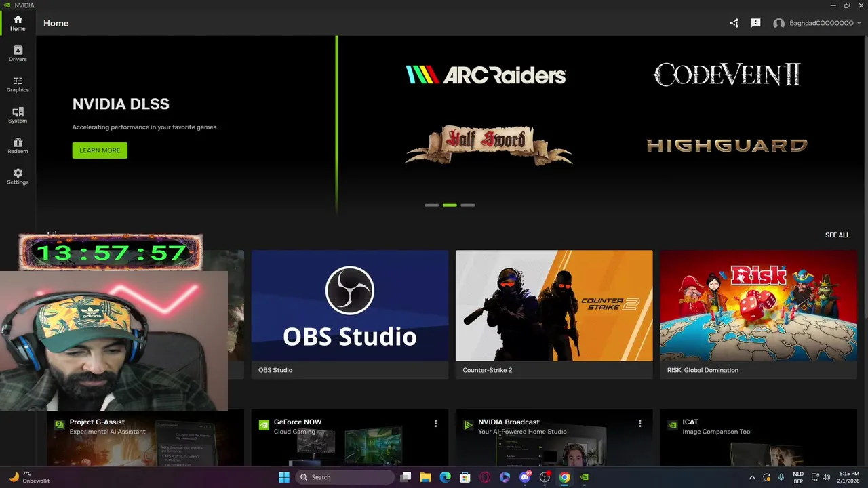Screen dimensions: 868x488
Task: Click the OBS Studio caption text
Action: coord(275,370)
